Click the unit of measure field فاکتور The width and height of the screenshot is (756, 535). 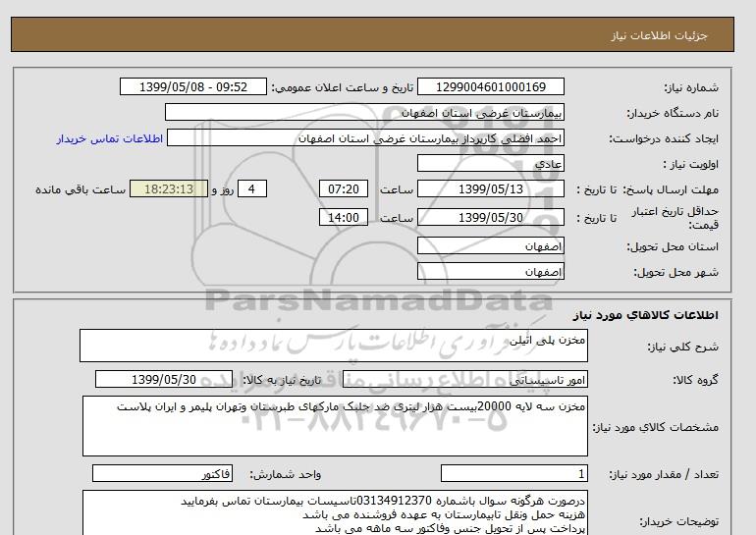tap(162, 474)
